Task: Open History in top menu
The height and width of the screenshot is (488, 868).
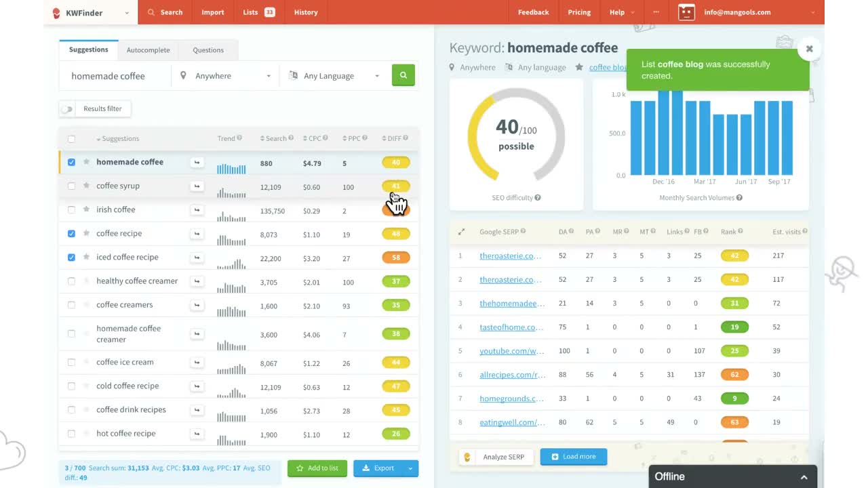Action: pos(306,12)
